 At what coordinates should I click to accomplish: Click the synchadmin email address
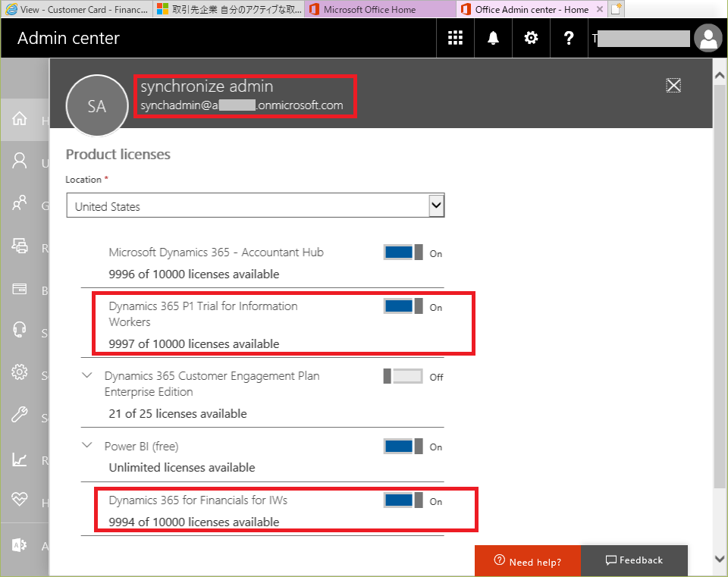(x=242, y=105)
